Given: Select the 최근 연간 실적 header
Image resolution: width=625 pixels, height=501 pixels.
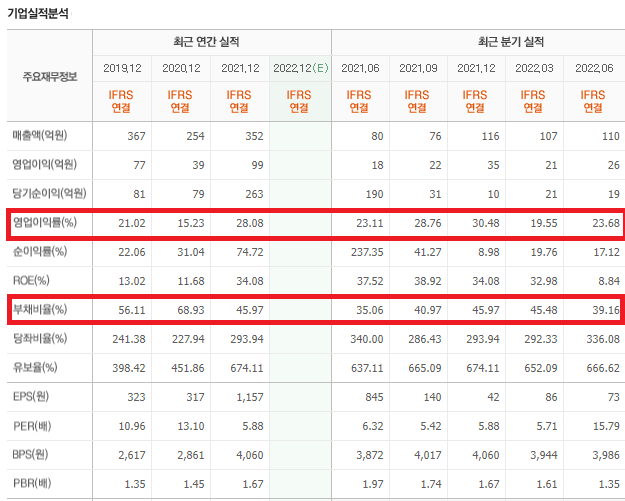Looking at the screenshot, I should (206, 42).
